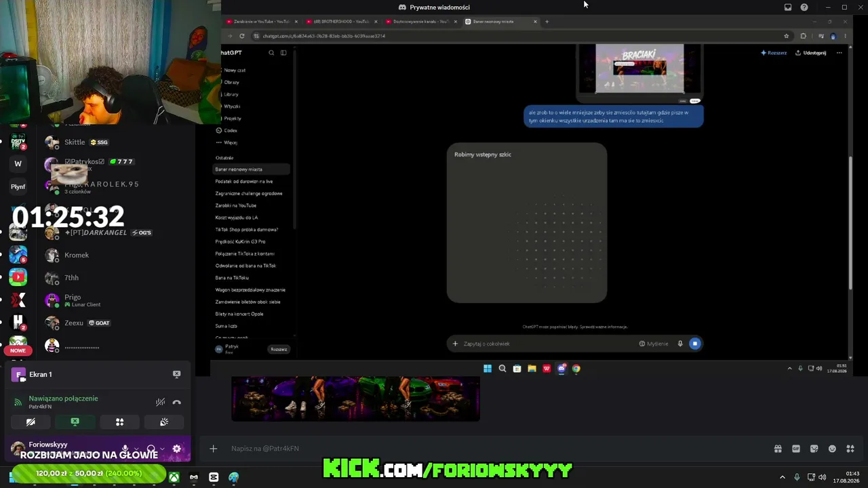
Task: Open the Discord gift icon in message bar
Action: (x=778, y=449)
